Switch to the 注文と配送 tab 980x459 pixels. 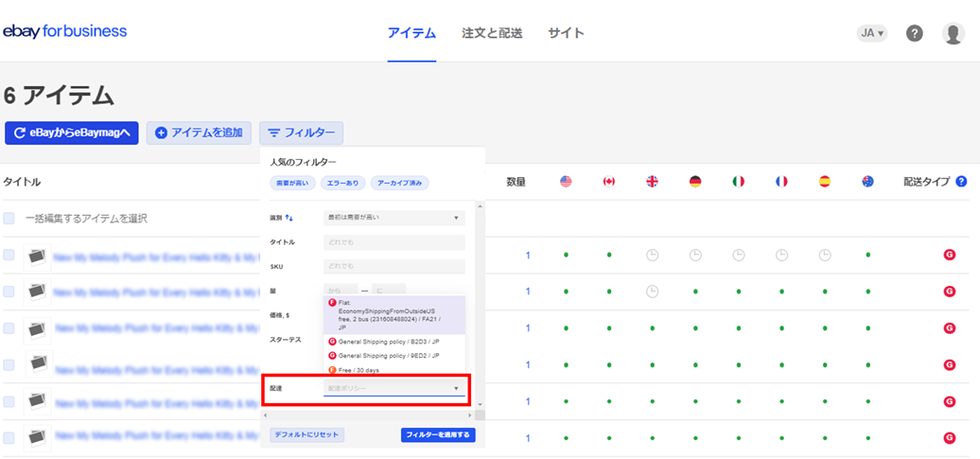[x=492, y=33]
